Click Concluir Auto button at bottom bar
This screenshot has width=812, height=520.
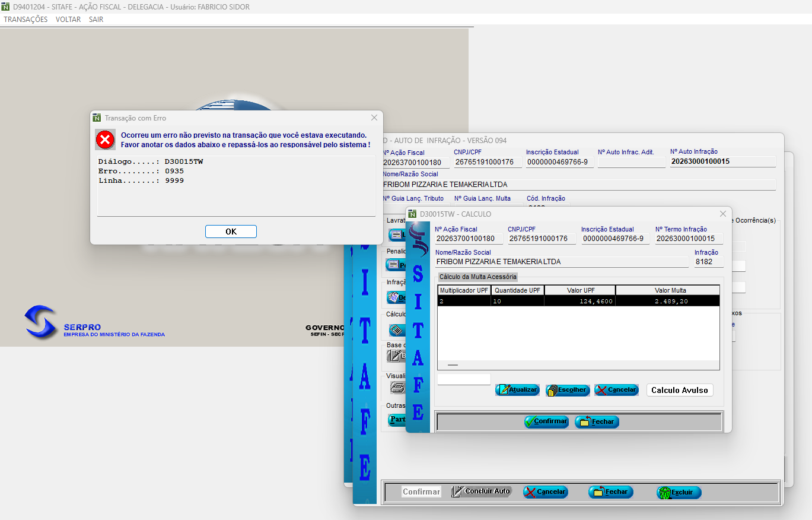481,492
